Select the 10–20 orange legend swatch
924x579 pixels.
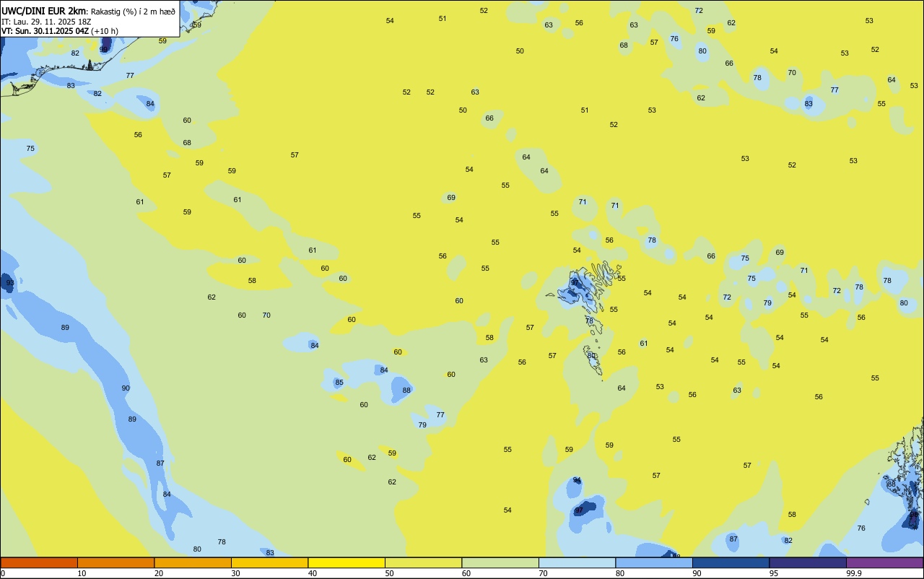(115, 562)
